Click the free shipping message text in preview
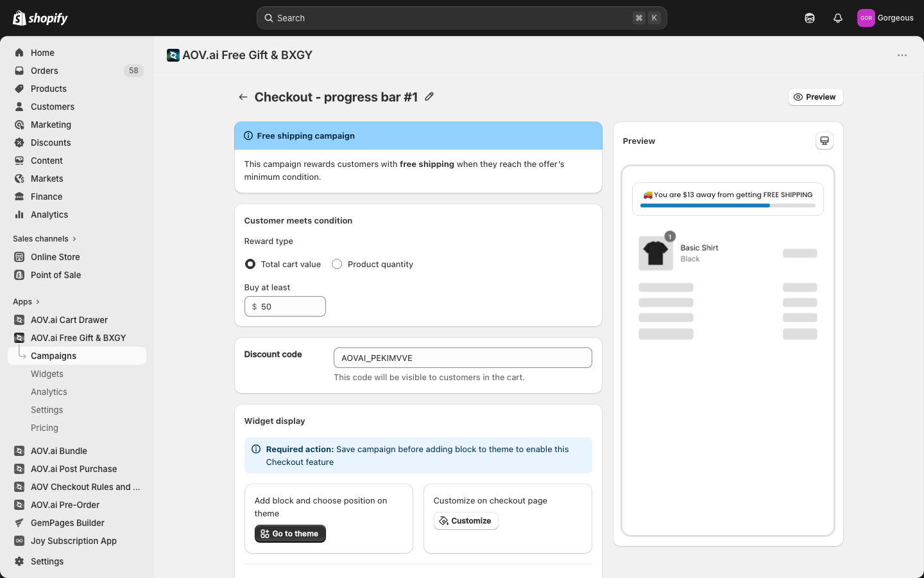This screenshot has width=924, height=578. pos(728,195)
